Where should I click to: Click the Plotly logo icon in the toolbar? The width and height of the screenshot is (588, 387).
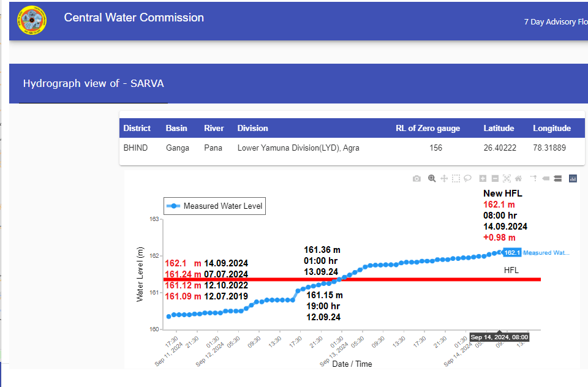(x=573, y=179)
